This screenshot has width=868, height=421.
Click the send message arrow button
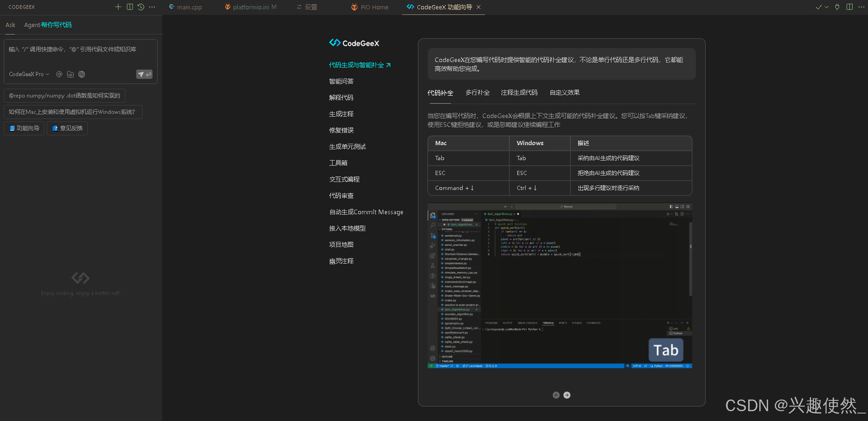click(x=144, y=74)
